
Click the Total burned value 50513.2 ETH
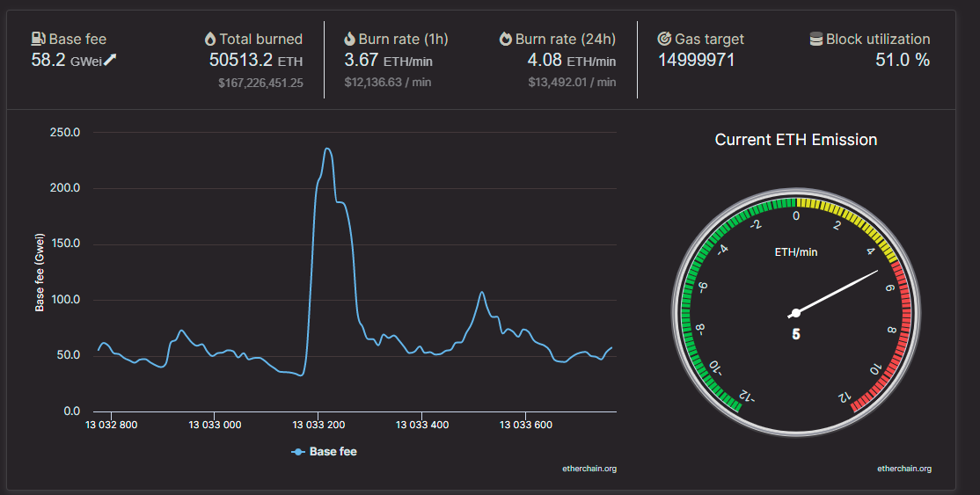(x=256, y=60)
